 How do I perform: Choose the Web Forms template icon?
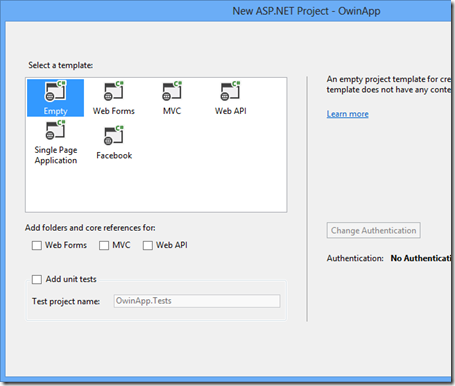pyautogui.click(x=114, y=91)
